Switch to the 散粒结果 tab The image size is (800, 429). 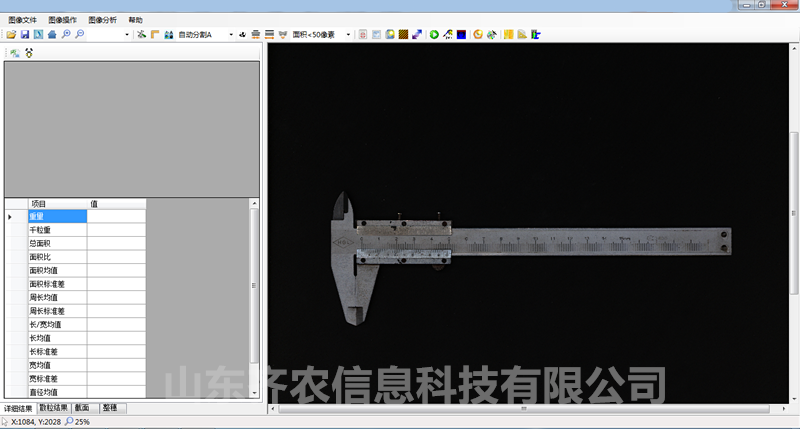54,408
